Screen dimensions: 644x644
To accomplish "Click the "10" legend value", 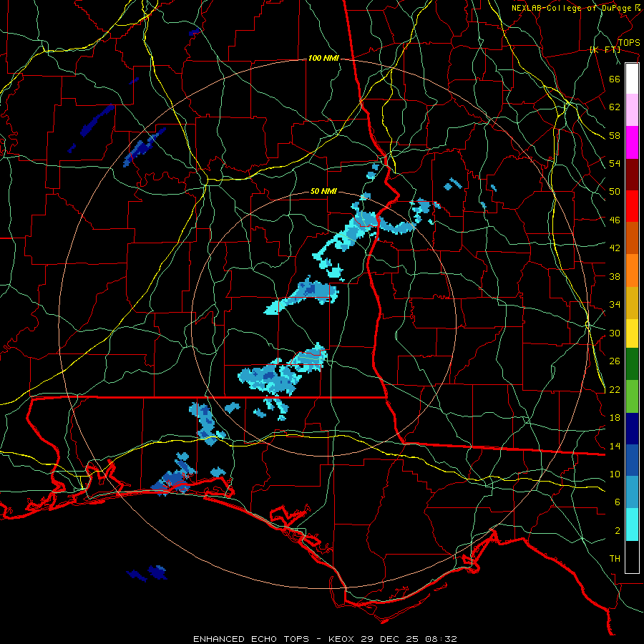I will [x=615, y=474].
